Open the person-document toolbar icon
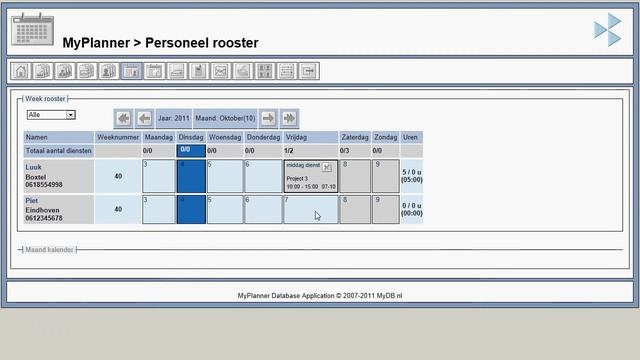640x360 pixels. tap(109, 71)
